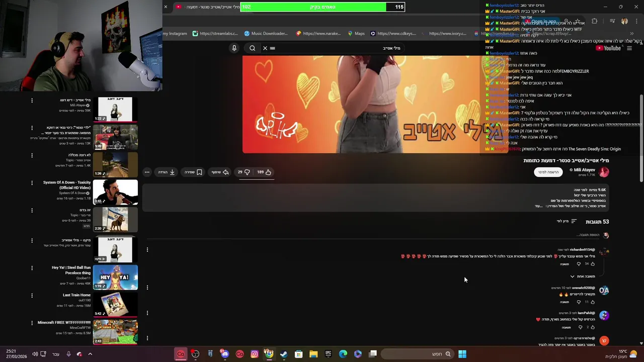The image size is (644, 362).
Task: Subscribe to Mili Atayev with white button
Action: [548, 172]
